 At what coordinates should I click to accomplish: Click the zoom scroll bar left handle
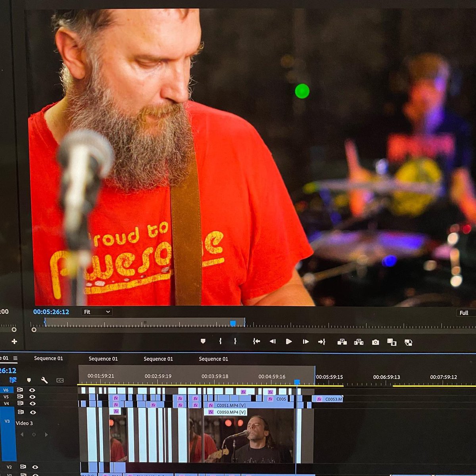pos(34,330)
